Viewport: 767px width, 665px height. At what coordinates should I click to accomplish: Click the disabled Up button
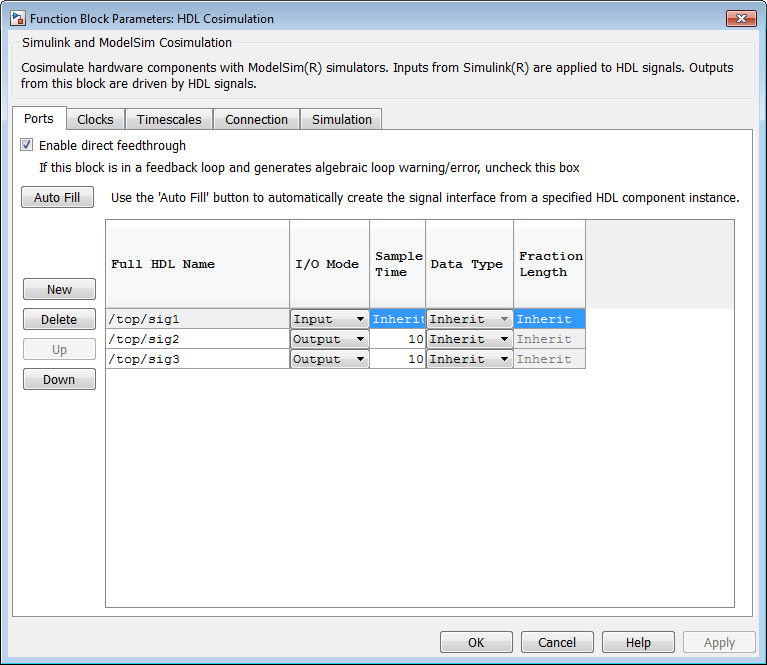59,349
